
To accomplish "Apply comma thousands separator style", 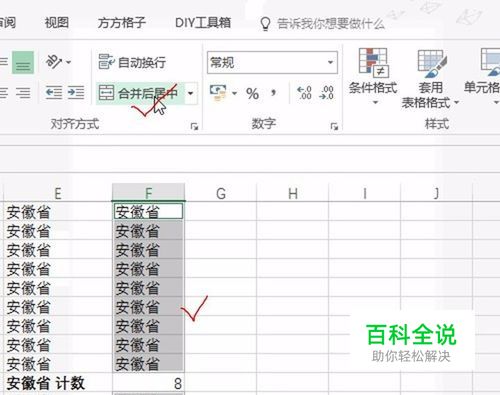I will pyautogui.click(x=274, y=93).
